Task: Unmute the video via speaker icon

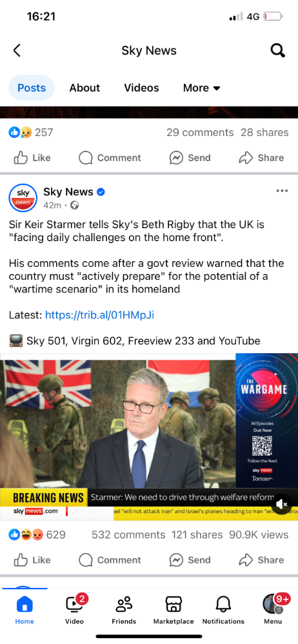Action: pyautogui.click(x=282, y=504)
